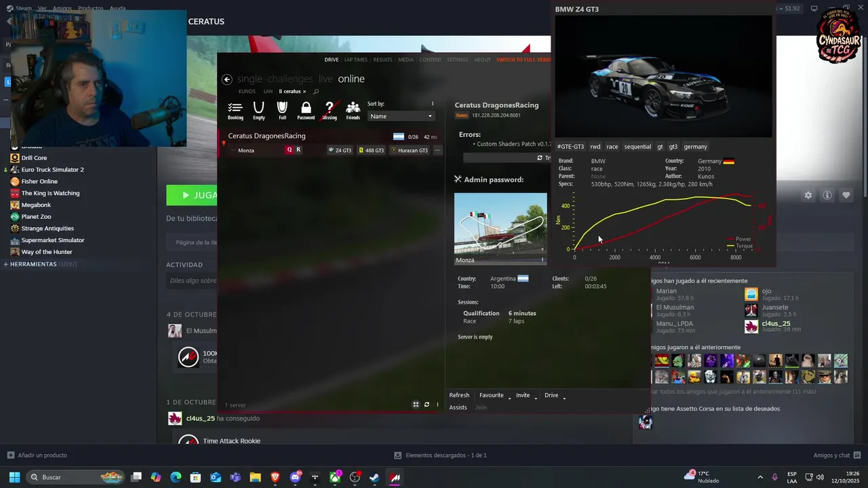This screenshot has width=868, height=488.
Task: Open the Windows Start menu
Action: point(14,477)
